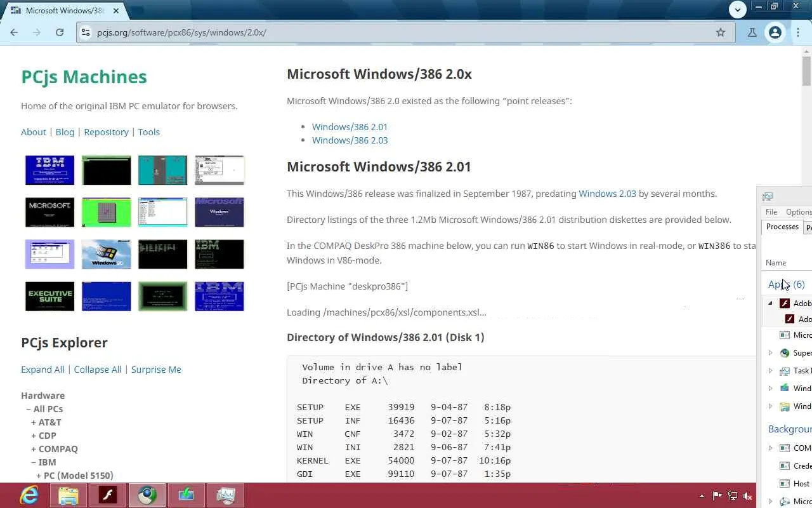Open the dark blue Microsoft Windows logo thumbnail
The height and width of the screenshot is (508, 812).
pos(219,212)
